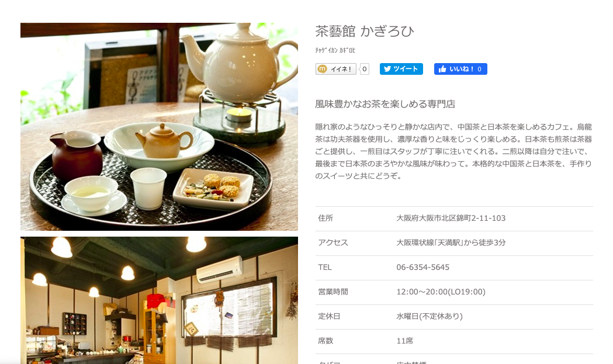Screen dimensions: 613x364
Task: Click the heading 風味豊かなお茶を楽しめる専門店
Action: click(385, 104)
